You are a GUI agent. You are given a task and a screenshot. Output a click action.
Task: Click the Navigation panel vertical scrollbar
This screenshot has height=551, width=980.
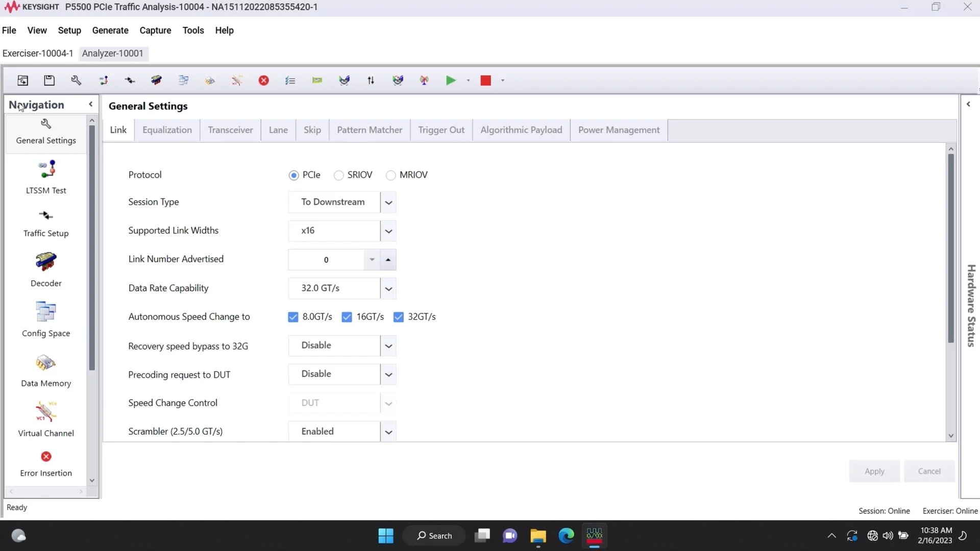click(x=92, y=248)
